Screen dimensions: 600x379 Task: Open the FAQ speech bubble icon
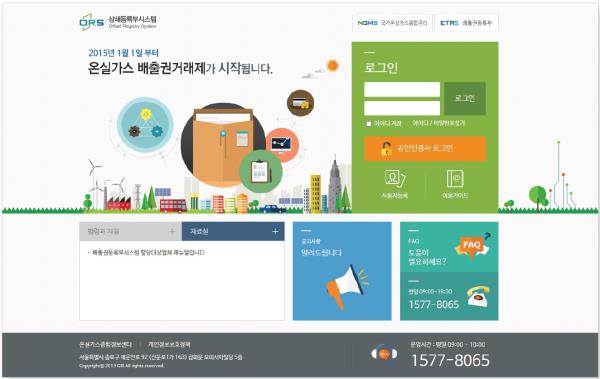pyautogui.click(x=472, y=245)
